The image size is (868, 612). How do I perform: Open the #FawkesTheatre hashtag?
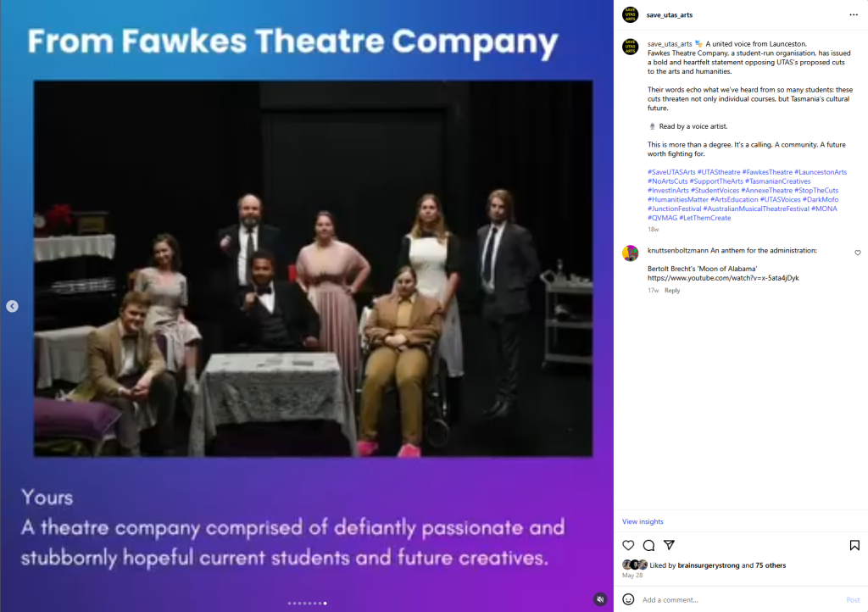point(767,172)
